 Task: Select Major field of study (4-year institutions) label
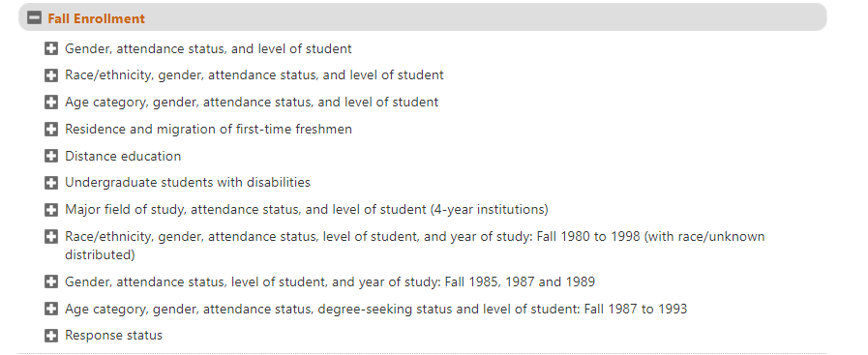tap(307, 210)
